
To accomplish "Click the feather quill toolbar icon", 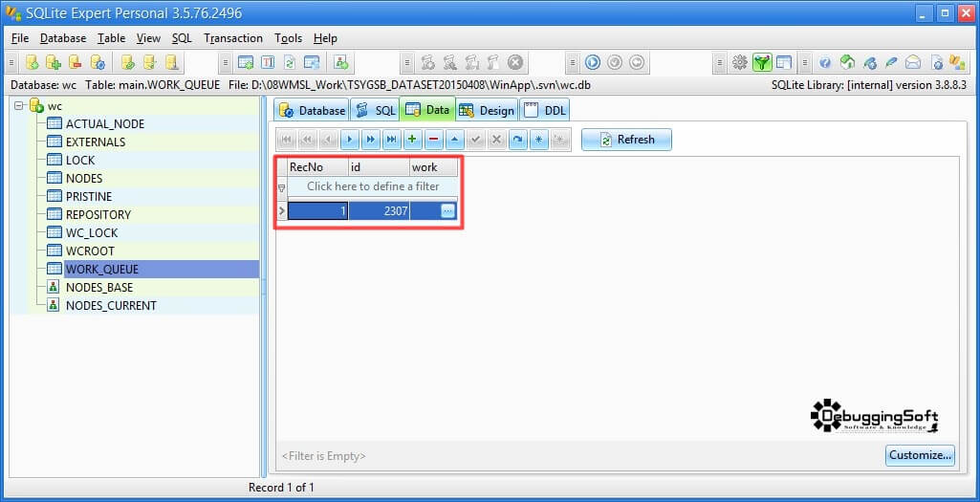I will [x=892, y=62].
